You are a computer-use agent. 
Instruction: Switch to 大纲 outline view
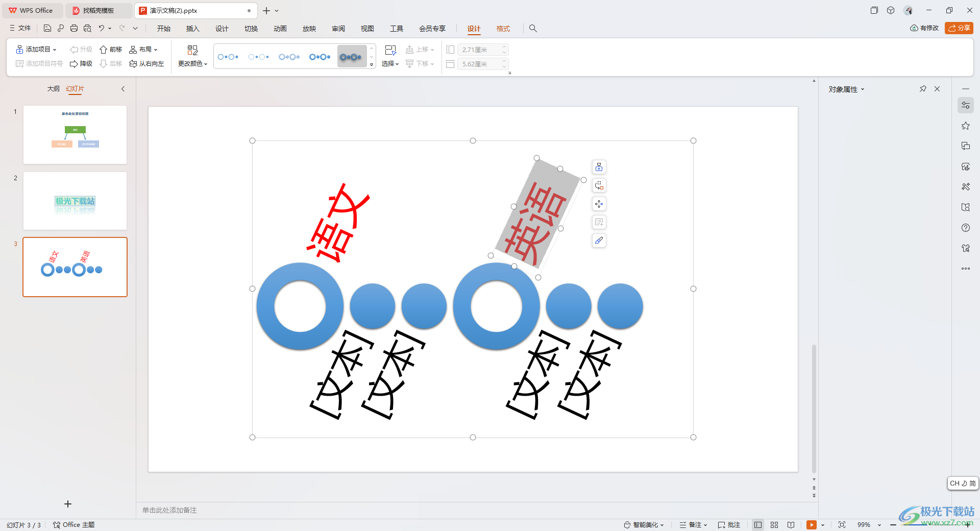click(54, 89)
